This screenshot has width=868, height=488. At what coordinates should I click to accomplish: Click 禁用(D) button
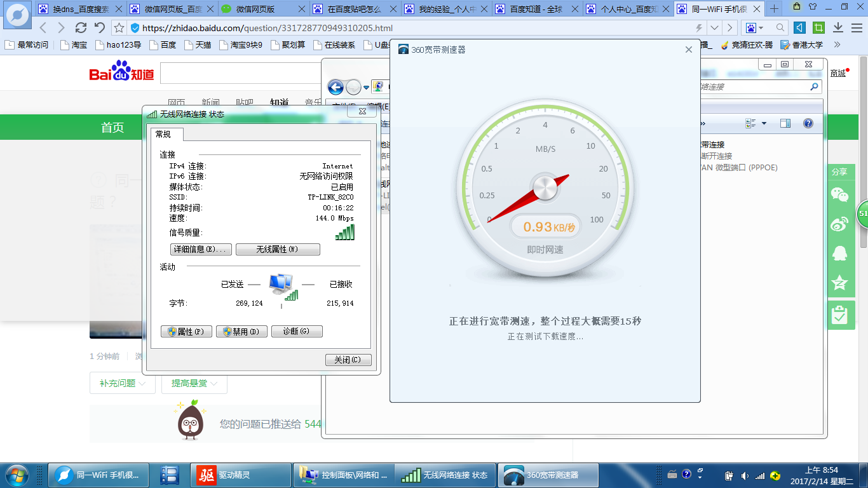[x=241, y=332]
